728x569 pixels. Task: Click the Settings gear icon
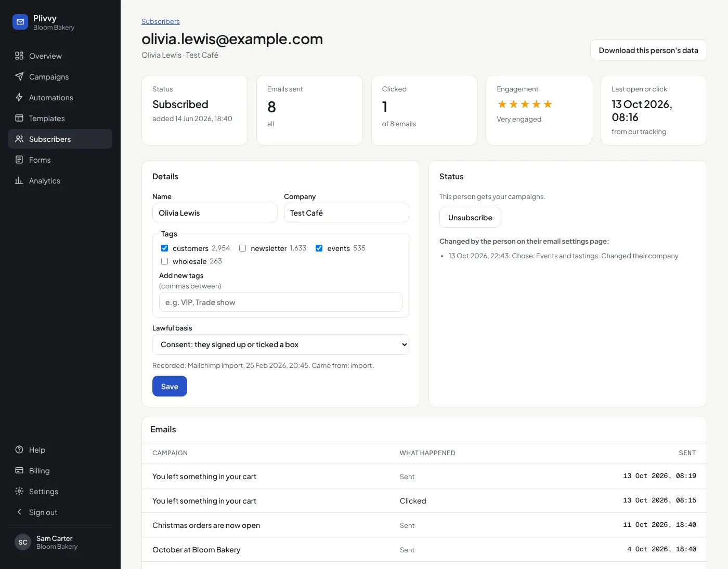pyautogui.click(x=19, y=491)
